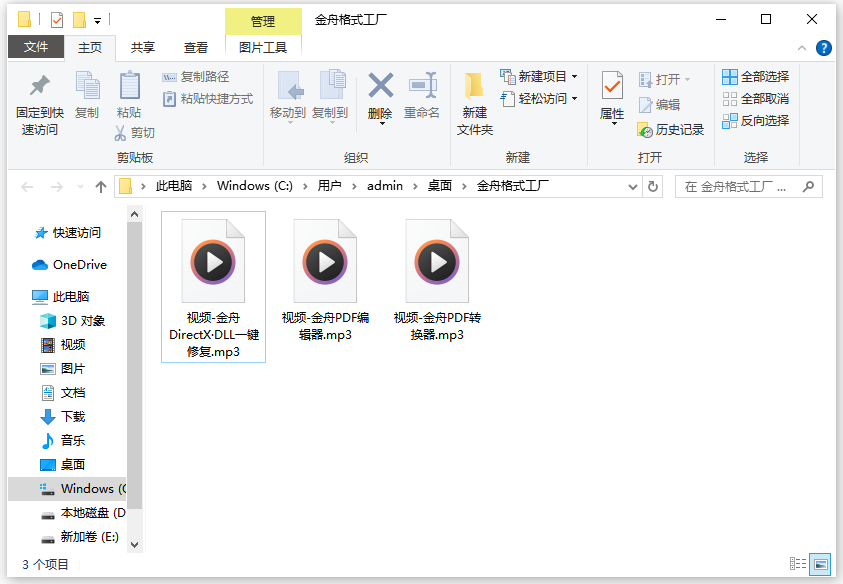Click Windows (C:) in address breadcrumb

pyautogui.click(x=255, y=186)
